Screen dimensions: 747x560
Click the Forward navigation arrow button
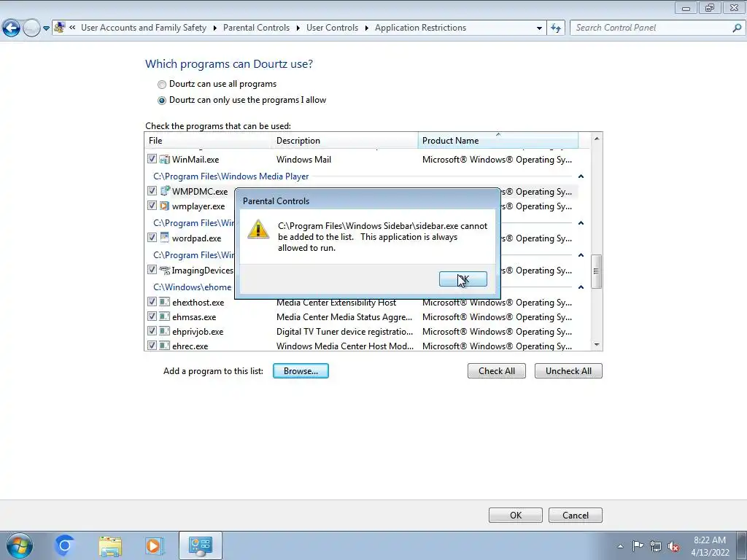click(x=31, y=28)
